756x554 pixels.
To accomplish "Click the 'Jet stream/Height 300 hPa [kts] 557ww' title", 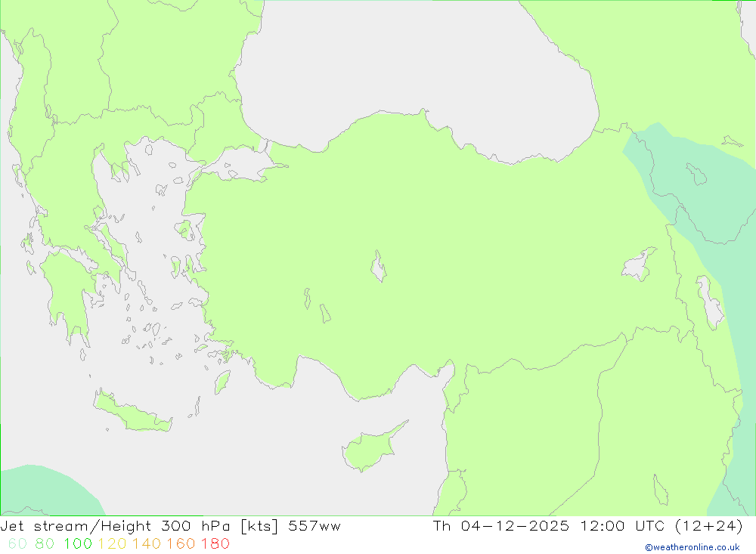I will click(x=171, y=526).
